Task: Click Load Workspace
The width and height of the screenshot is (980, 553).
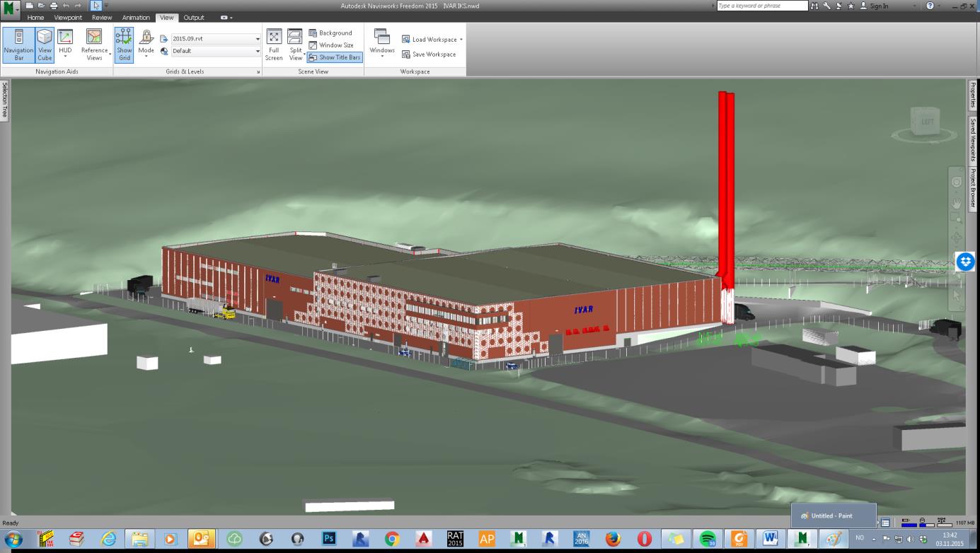Action: (430, 40)
